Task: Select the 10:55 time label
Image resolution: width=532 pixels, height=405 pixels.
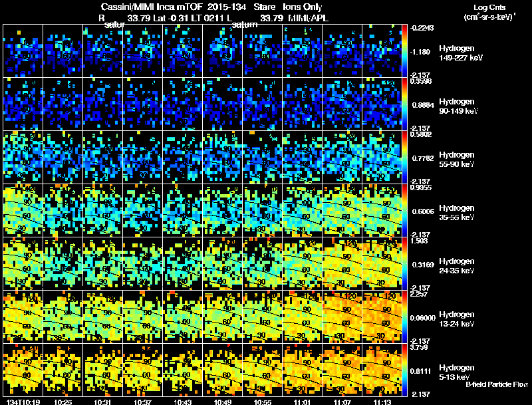Action: 263,402
